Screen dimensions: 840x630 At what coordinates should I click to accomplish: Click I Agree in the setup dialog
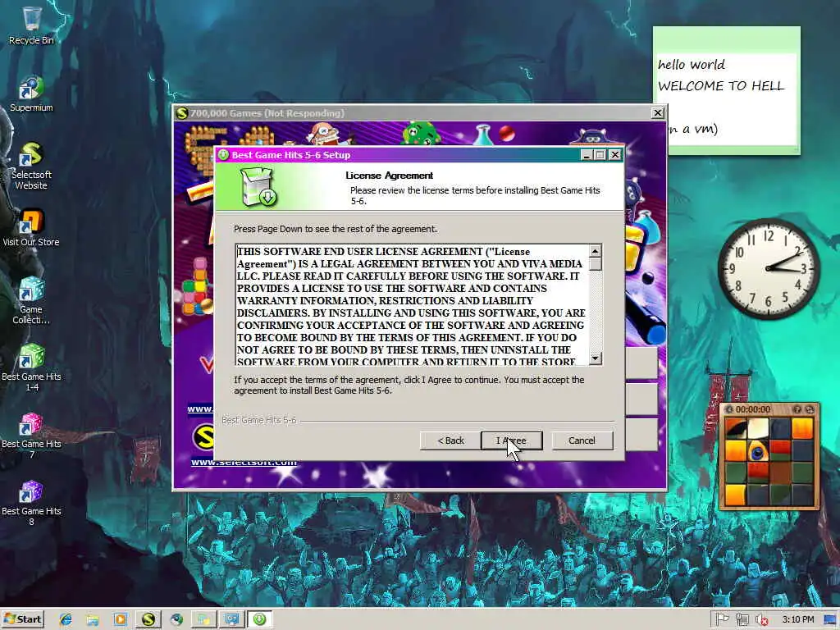[512, 441]
